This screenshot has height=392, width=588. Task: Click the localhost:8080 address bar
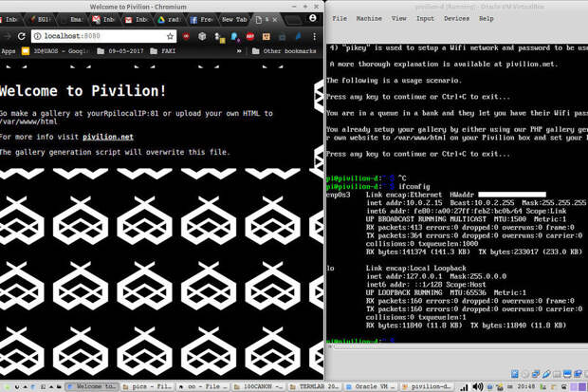click(103, 36)
